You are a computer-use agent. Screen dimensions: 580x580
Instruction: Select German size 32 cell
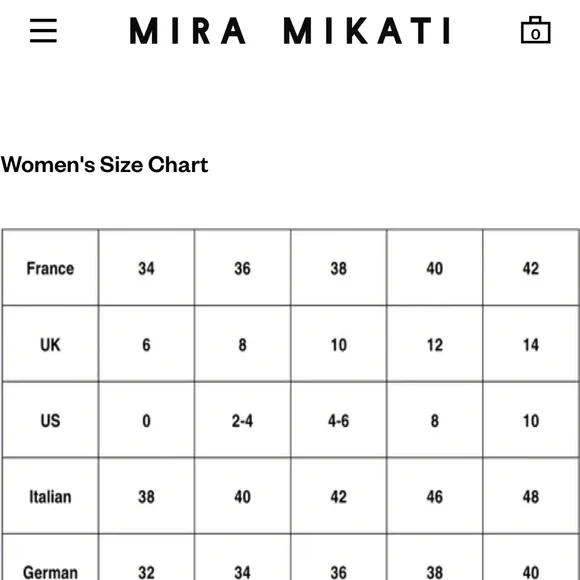[146, 557]
